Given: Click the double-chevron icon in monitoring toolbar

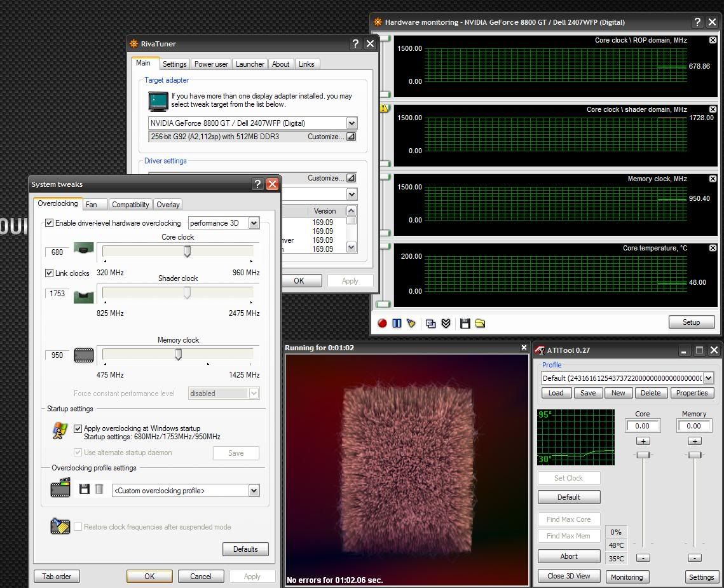Looking at the screenshot, I should (x=446, y=324).
